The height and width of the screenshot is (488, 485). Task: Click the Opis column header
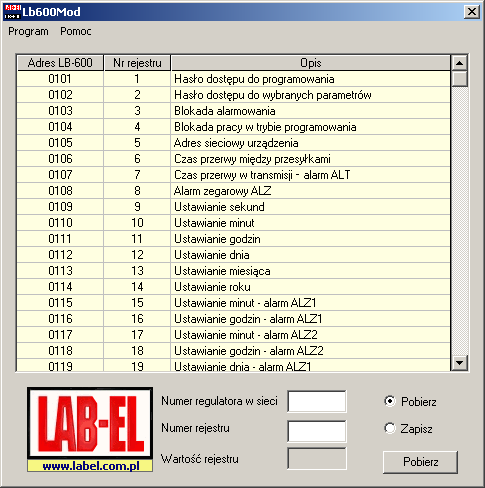[311, 63]
